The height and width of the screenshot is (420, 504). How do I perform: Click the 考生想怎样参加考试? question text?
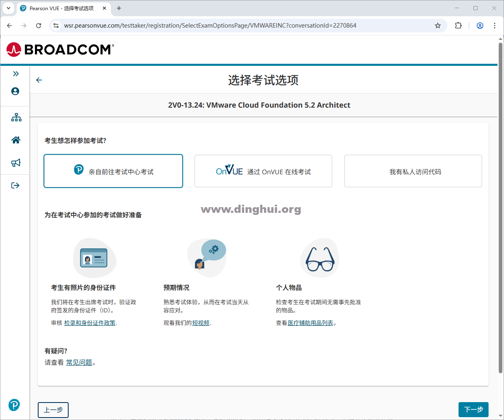click(76, 141)
